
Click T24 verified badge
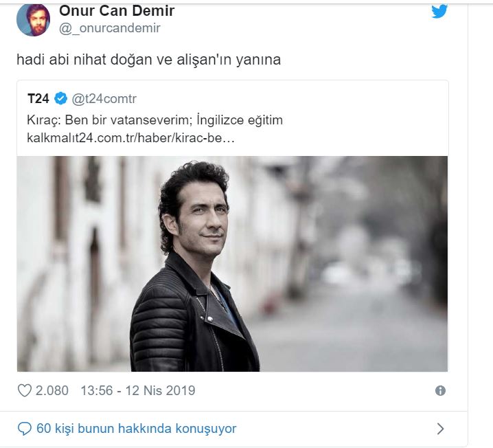coord(60,98)
